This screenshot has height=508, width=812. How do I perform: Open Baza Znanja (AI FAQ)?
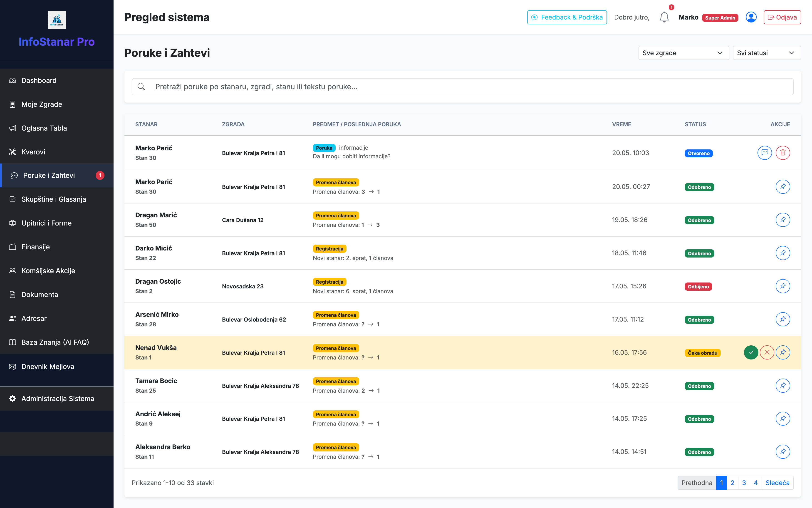tap(57, 342)
